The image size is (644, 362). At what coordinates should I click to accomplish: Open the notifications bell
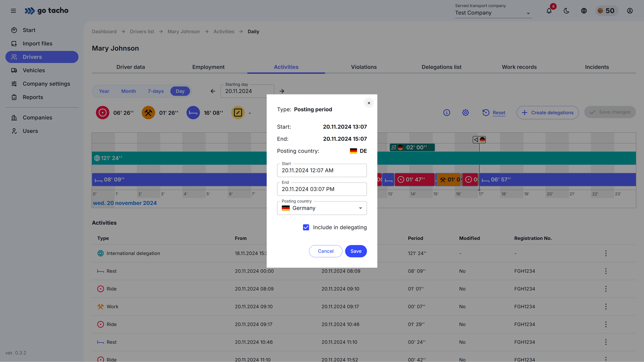pyautogui.click(x=549, y=11)
